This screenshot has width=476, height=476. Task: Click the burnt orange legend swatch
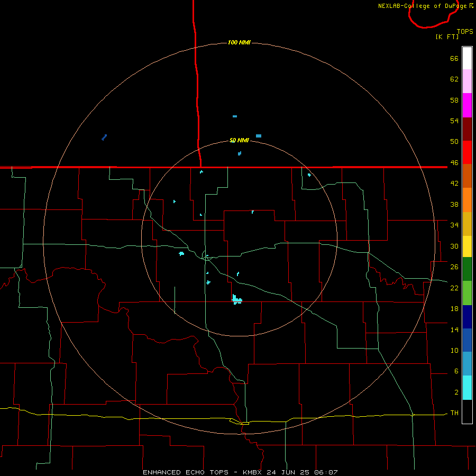pyautogui.click(x=467, y=176)
